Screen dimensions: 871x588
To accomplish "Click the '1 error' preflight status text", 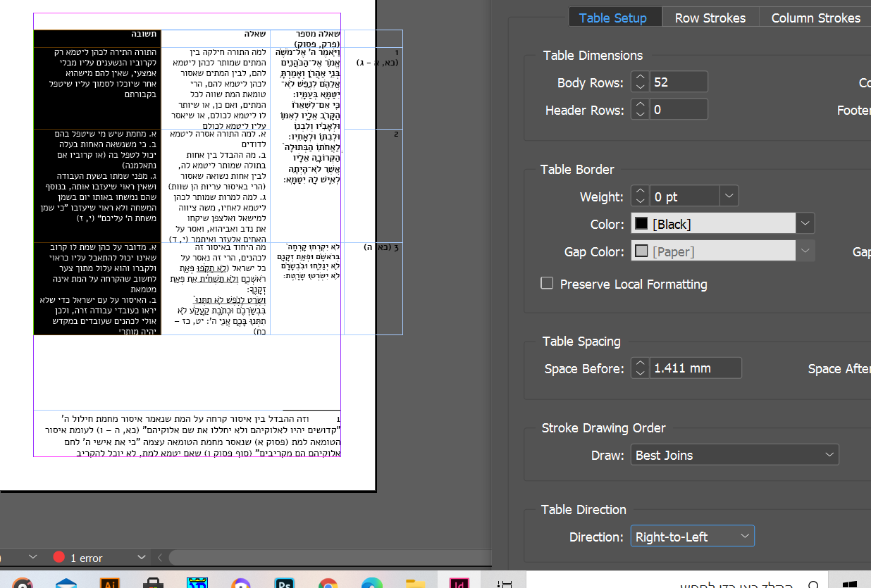I will [87, 558].
